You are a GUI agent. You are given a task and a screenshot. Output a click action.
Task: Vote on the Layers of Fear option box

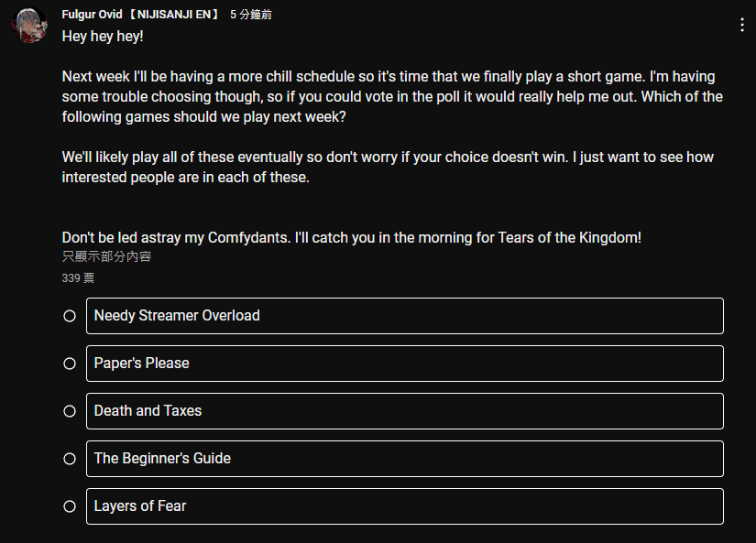click(x=405, y=507)
